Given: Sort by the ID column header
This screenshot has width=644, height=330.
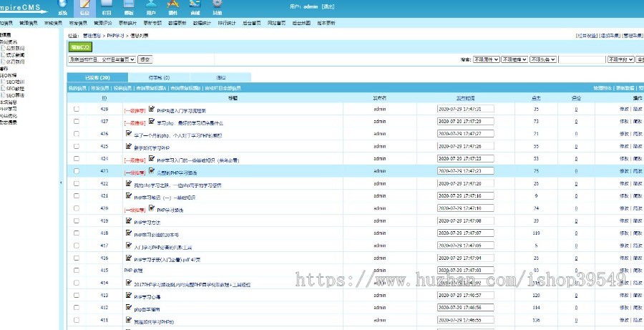Looking at the screenshot, I should (x=104, y=98).
